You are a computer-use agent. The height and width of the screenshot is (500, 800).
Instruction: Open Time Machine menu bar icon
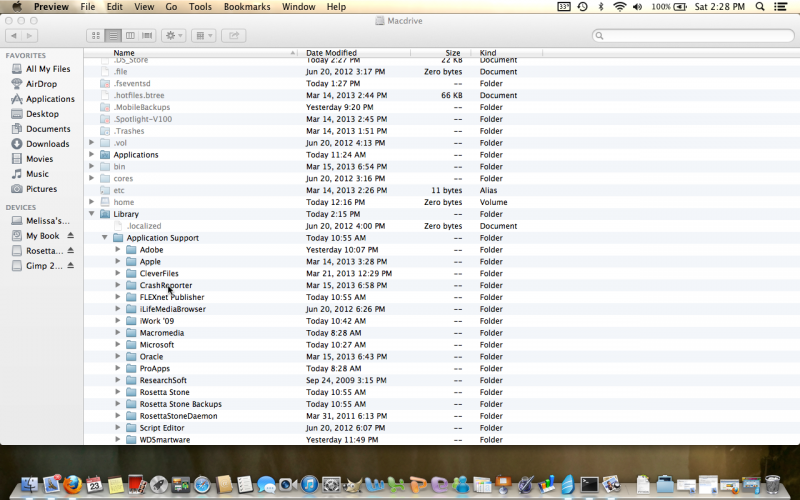[x=582, y=7]
